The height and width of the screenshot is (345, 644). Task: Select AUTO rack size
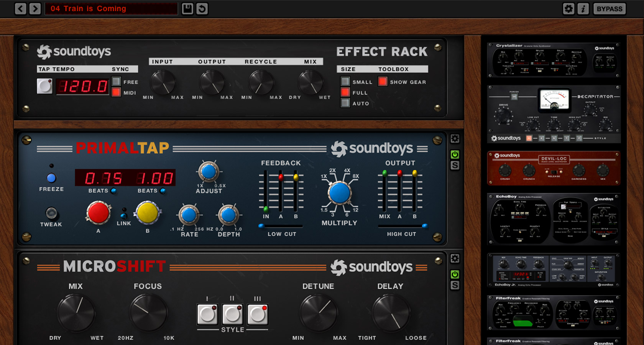[x=345, y=103]
